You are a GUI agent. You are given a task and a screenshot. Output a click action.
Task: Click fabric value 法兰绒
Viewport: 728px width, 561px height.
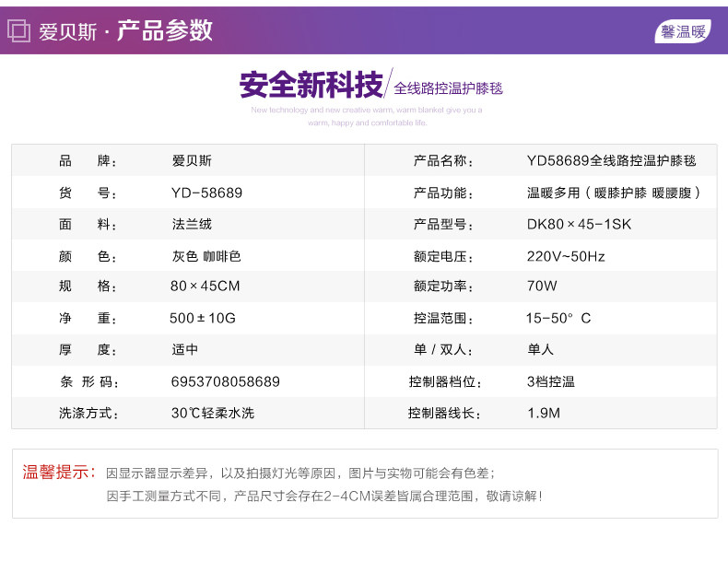[192, 225]
